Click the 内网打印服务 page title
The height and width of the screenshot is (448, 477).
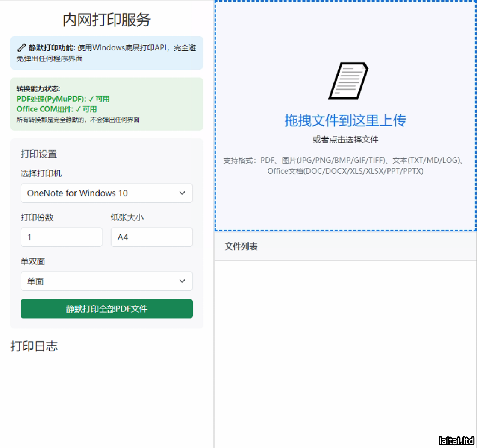pos(106,20)
